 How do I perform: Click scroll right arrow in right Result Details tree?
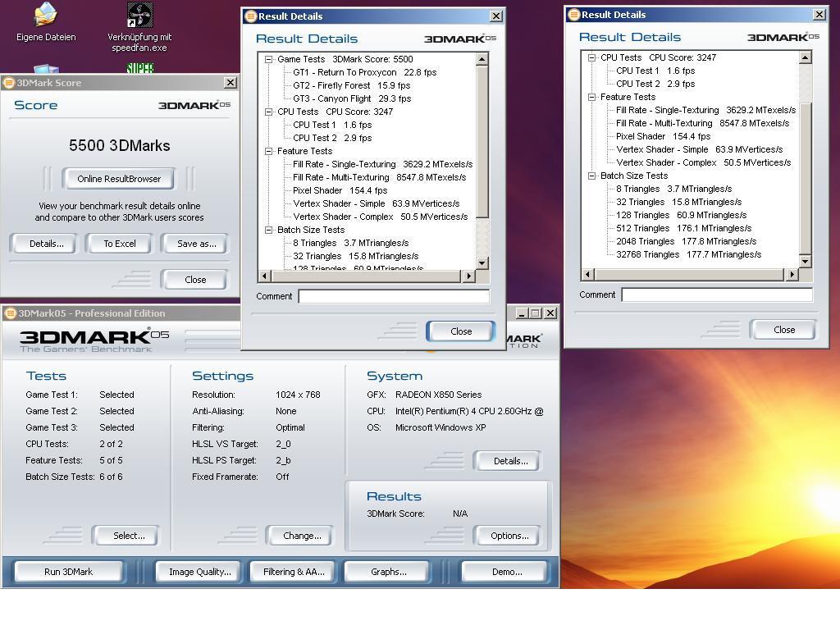click(792, 275)
